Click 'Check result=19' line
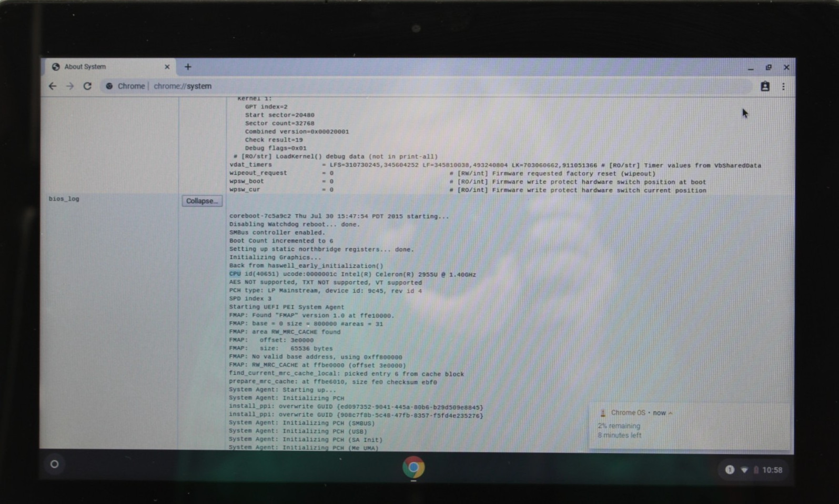This screenshot has height=504, width=839. coord(274,140)
